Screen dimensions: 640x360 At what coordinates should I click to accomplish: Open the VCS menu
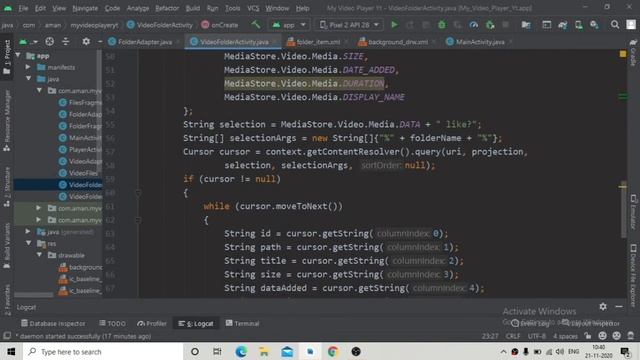click(x=253, y=8)
